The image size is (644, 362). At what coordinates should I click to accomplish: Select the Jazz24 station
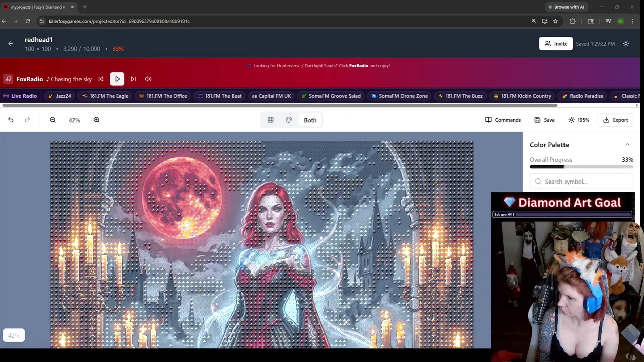coord(60,96)
